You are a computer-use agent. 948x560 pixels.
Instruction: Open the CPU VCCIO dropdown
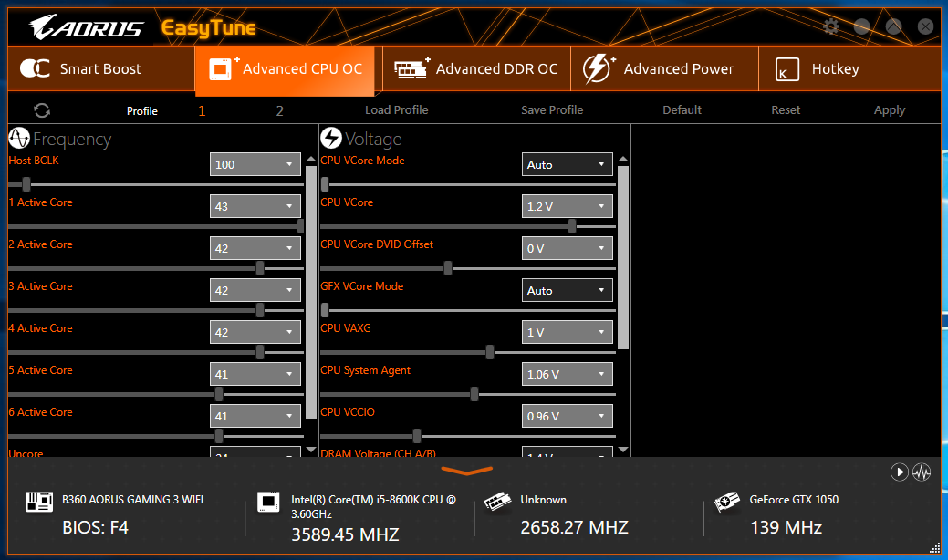(568, 416)
